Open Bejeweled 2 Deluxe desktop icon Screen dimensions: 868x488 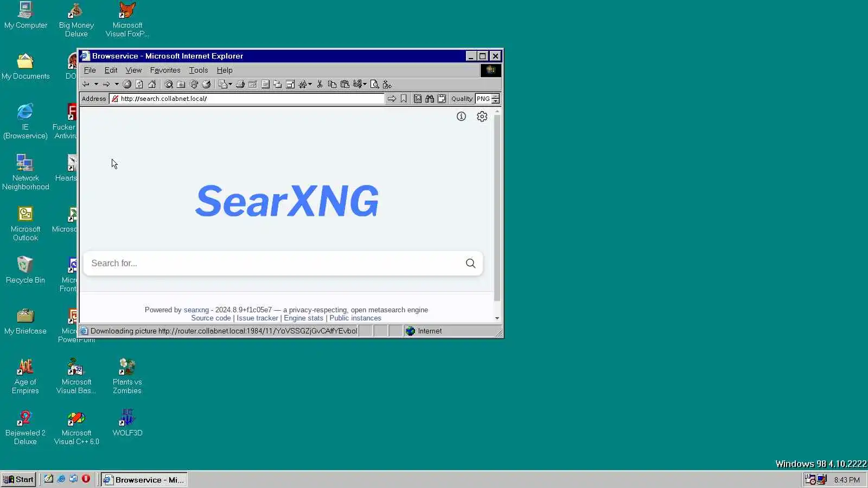(25, 427)
